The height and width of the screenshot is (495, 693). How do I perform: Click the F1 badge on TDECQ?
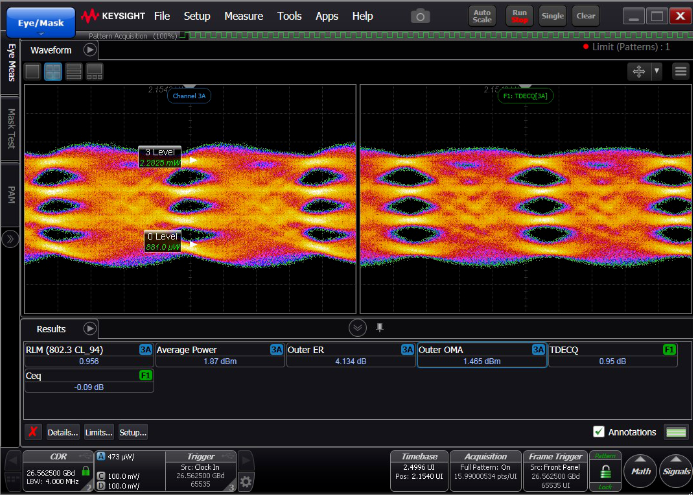(670, 350)
